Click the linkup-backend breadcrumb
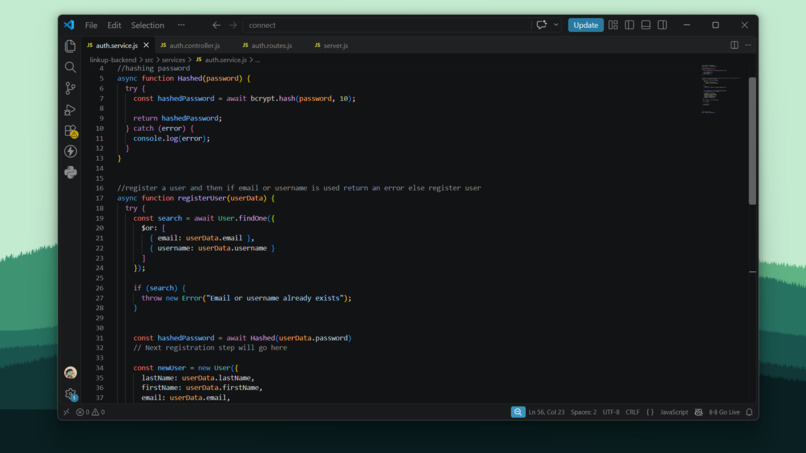806x453 pixels. pyautogui.click(x=113, y=60)
